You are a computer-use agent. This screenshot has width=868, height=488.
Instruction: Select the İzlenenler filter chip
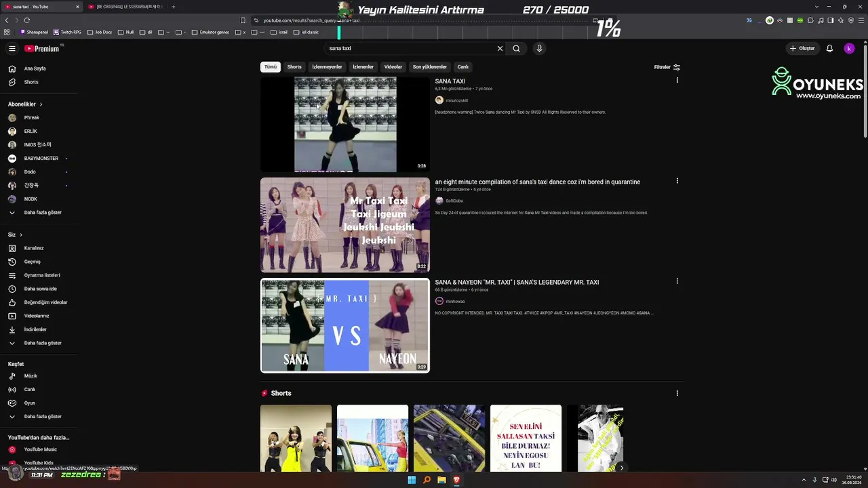363,67
